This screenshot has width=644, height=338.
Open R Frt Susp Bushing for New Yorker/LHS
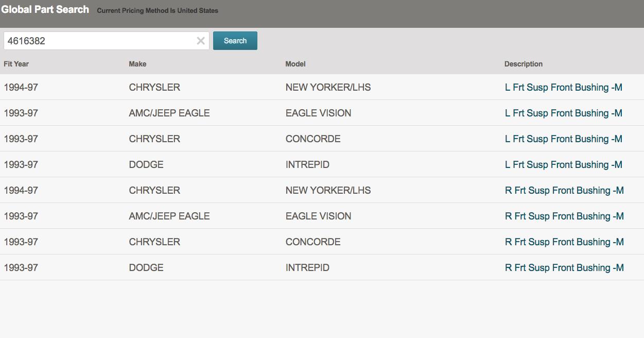[564, 191]
